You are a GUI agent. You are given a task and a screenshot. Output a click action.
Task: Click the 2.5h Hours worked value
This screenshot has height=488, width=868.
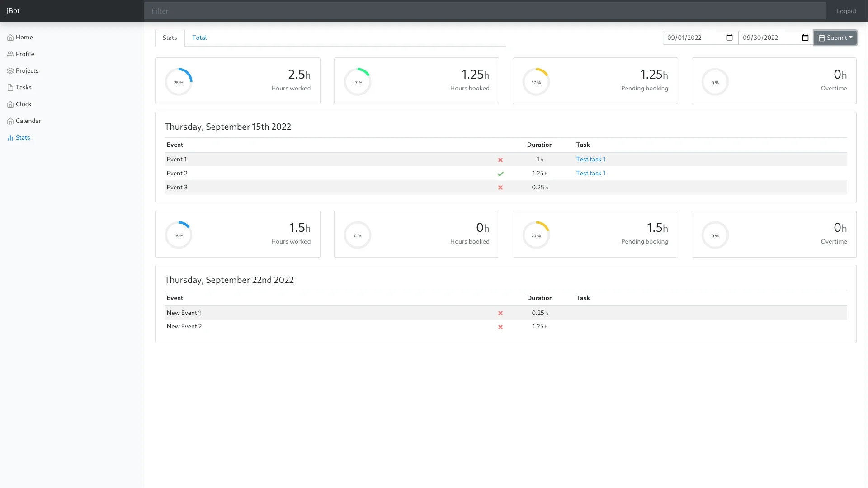[299, 74]
